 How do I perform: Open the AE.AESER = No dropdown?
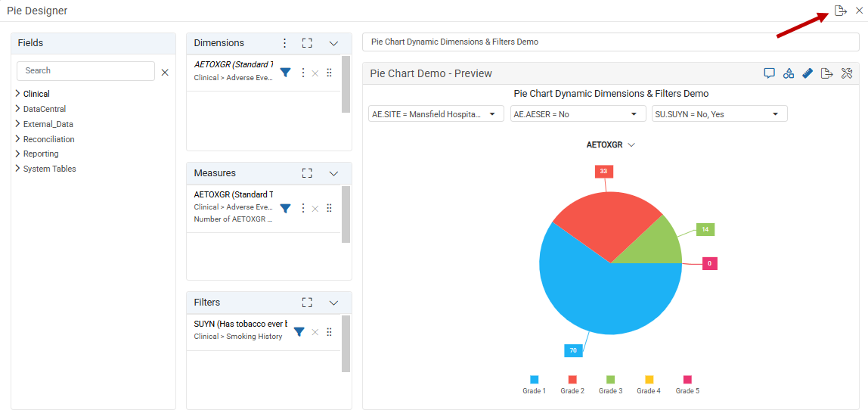578,113
